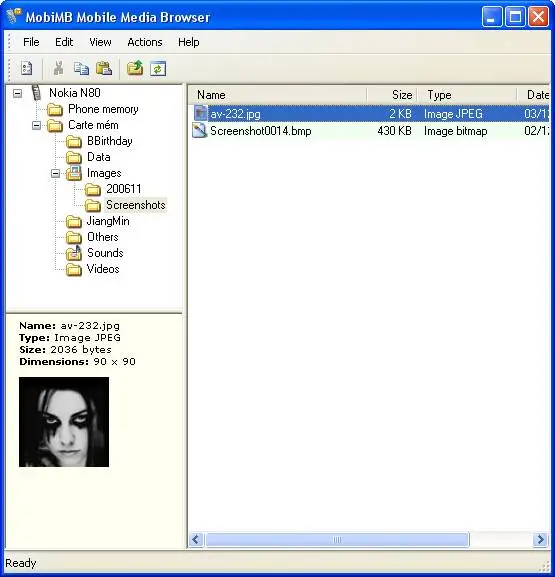Select the BBirthday folder label
Image resolution: width=555 pixels, height=577 pixels.
[x=110, y=141]
